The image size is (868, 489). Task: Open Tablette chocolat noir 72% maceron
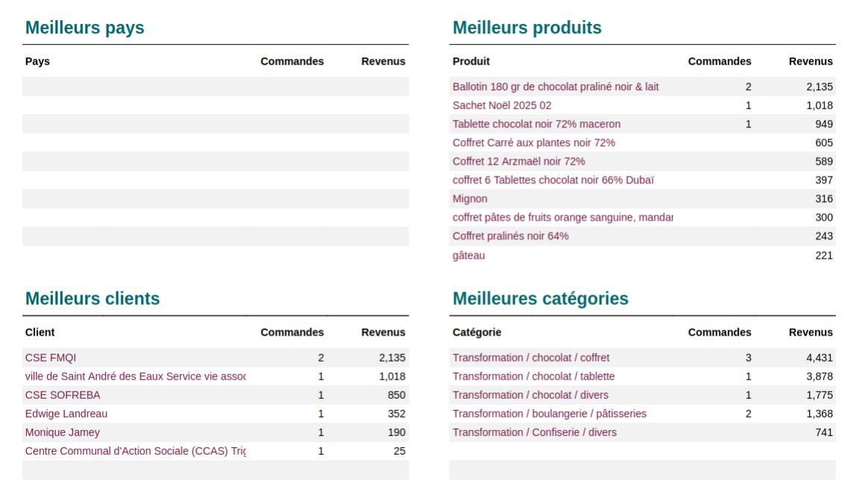536,124
